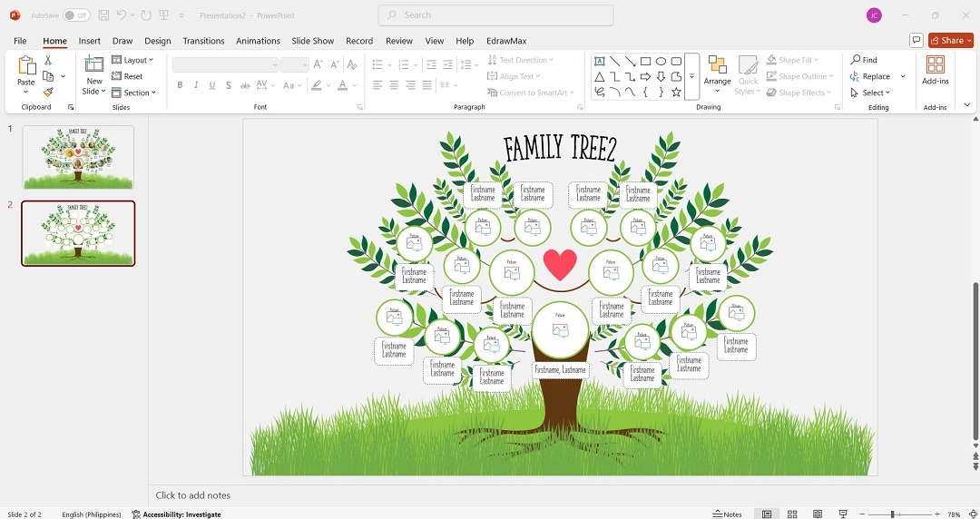Image resolution: width=980 pixels, height=519 pixels.
Task: Expand the shapes gallery More button
Action: tap(691, 76)
